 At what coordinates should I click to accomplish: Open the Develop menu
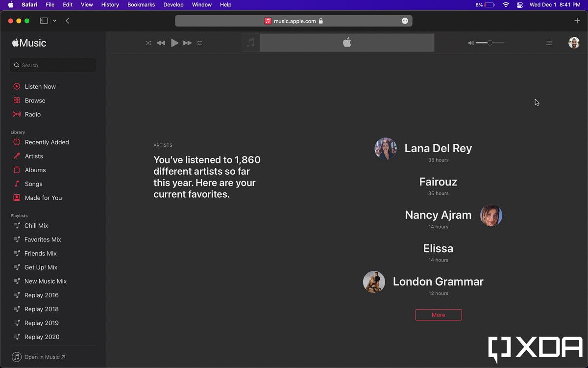pyautogui.click(x=173, y=5)
